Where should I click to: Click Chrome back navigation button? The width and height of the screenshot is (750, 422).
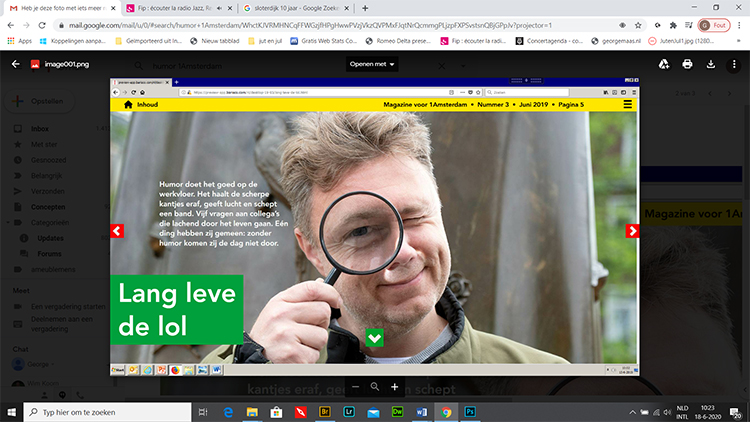11,25
